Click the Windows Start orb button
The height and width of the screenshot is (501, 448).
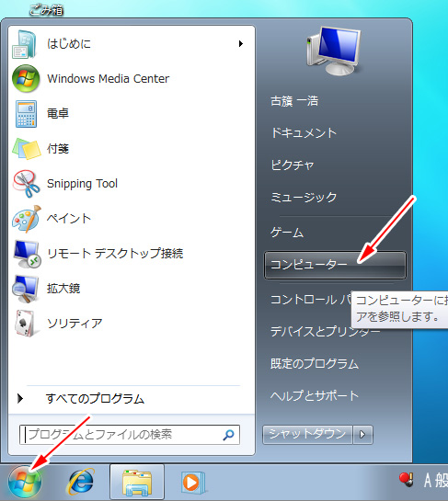click(25, 482)
